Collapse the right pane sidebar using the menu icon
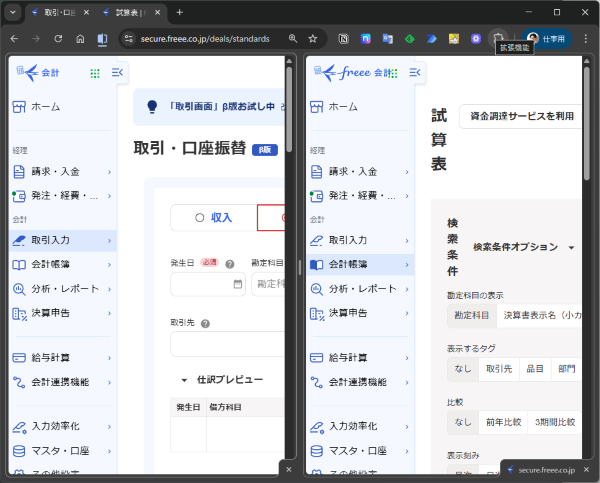The height and width of the screenshot is (483, 600). (x=418, y=73)
